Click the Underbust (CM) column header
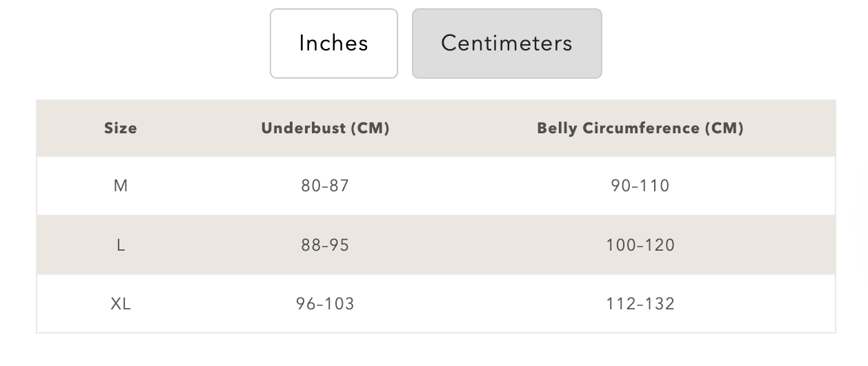The height and width of the screenshot is (366, 868). [x=325, y=128]
